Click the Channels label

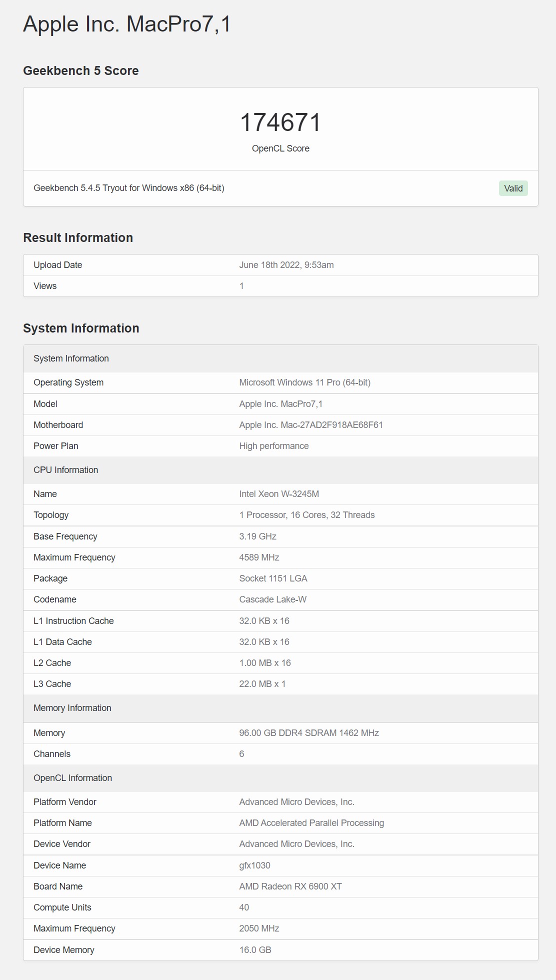(52, 754)
